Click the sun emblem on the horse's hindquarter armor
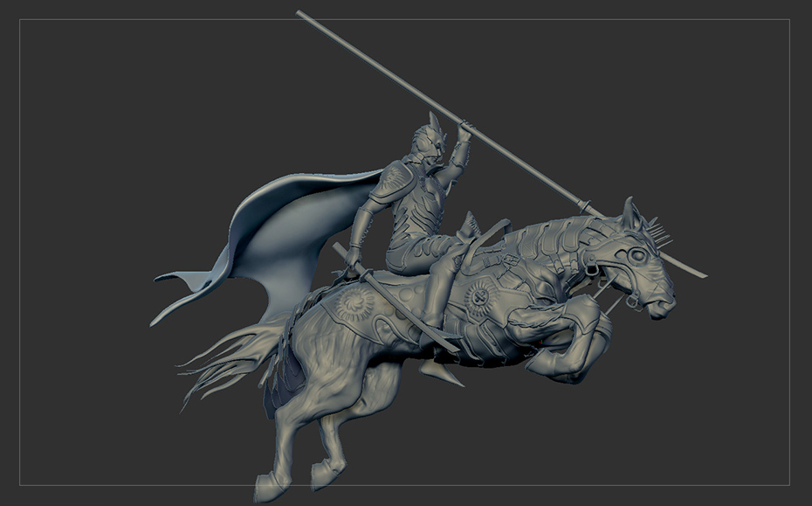Screen dimensions: 812x506 358,306
